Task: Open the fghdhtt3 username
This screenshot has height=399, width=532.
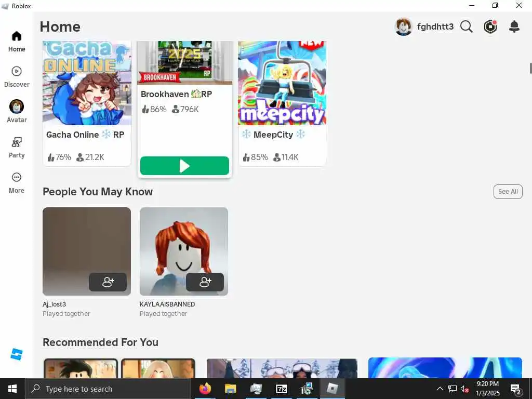Action: [435, 26]
